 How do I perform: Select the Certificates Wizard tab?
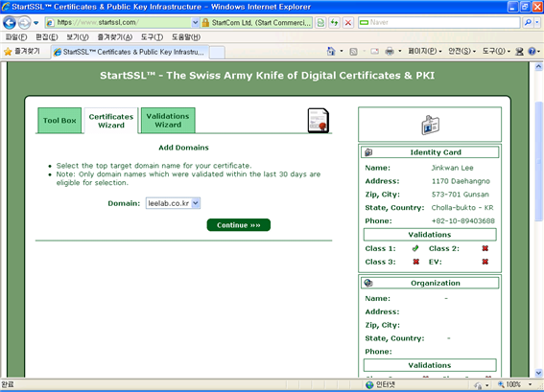coord(111,121)
